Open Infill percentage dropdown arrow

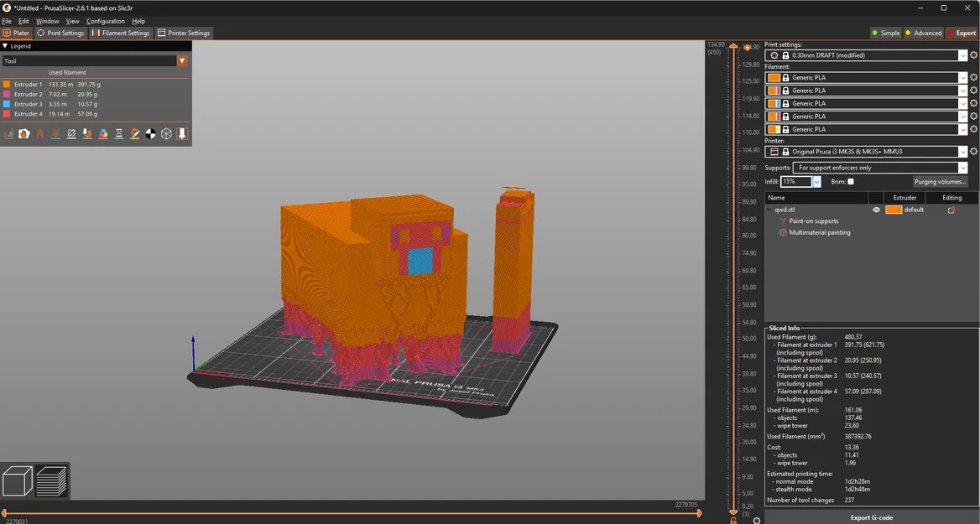pos(816,182)
